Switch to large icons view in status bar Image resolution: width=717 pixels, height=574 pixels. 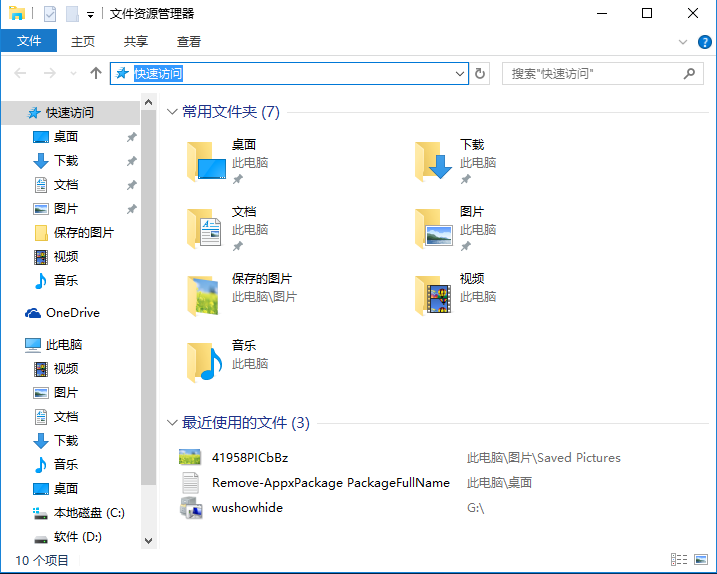pos(701,559)
